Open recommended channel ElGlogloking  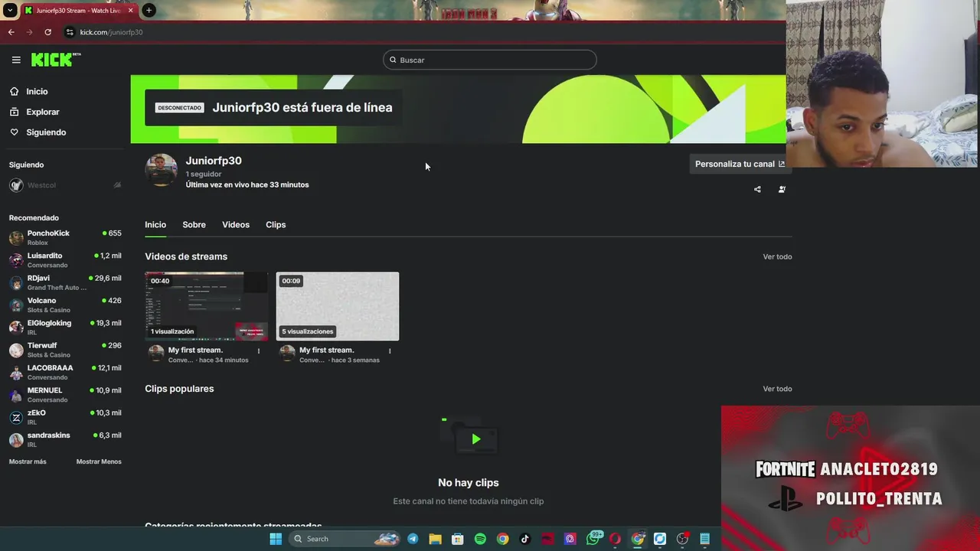(65, 328)
